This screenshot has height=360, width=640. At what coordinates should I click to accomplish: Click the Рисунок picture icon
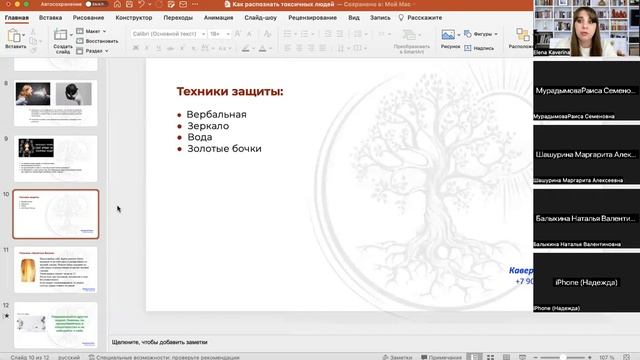(448, 35)
